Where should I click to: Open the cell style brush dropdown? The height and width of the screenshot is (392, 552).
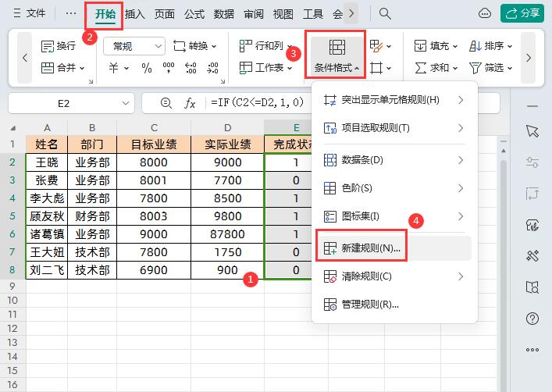(x=380, y=46)
